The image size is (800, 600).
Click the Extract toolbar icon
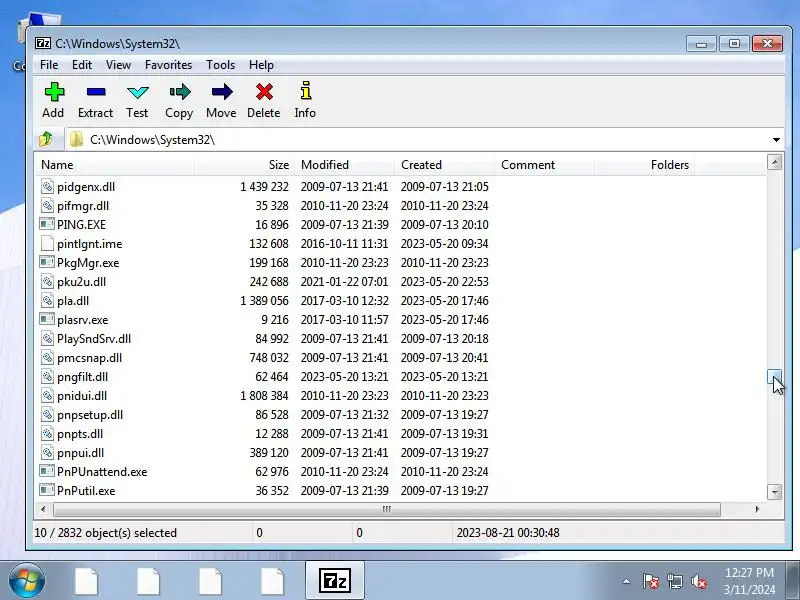pos(96,92)
